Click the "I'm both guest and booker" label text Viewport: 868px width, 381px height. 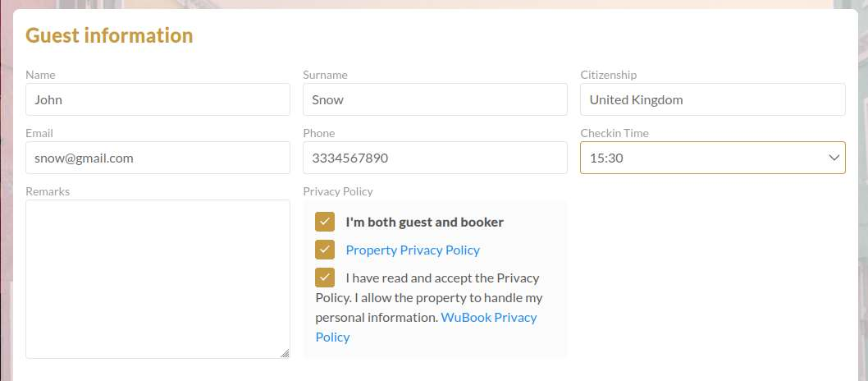pyautogui.click(x=425, y=222)
